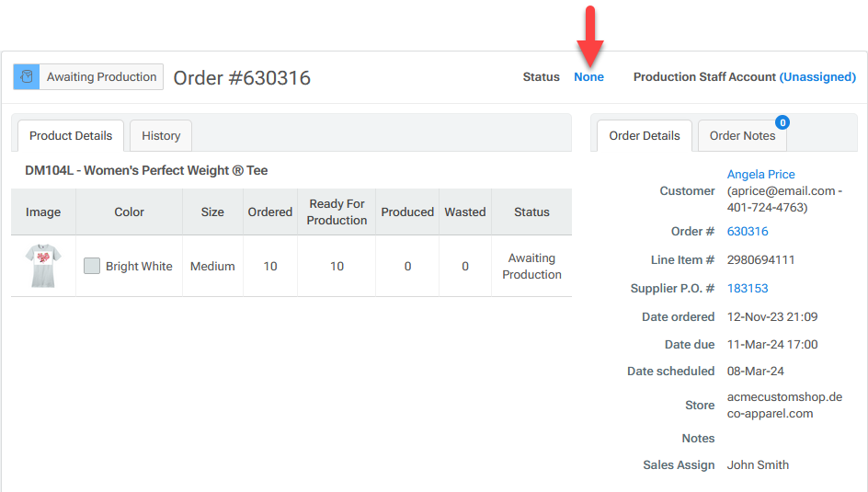Click the Bright White color swatch
Screen dimensions: 868x492
click(92, 266)
